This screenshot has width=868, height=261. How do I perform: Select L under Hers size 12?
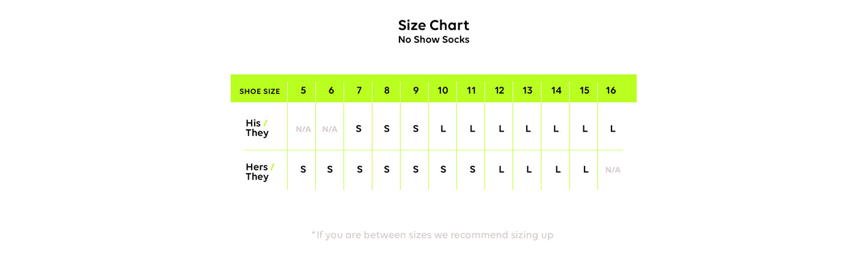(501, 170)
